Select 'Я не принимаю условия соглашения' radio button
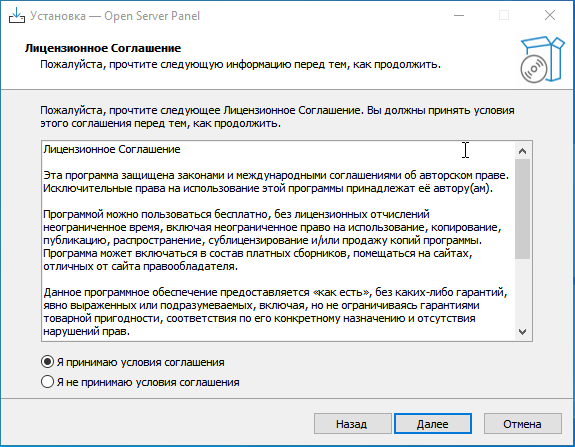Image resolution: width=575 pixels, height=447 pixels. click(x=47, y=382)
